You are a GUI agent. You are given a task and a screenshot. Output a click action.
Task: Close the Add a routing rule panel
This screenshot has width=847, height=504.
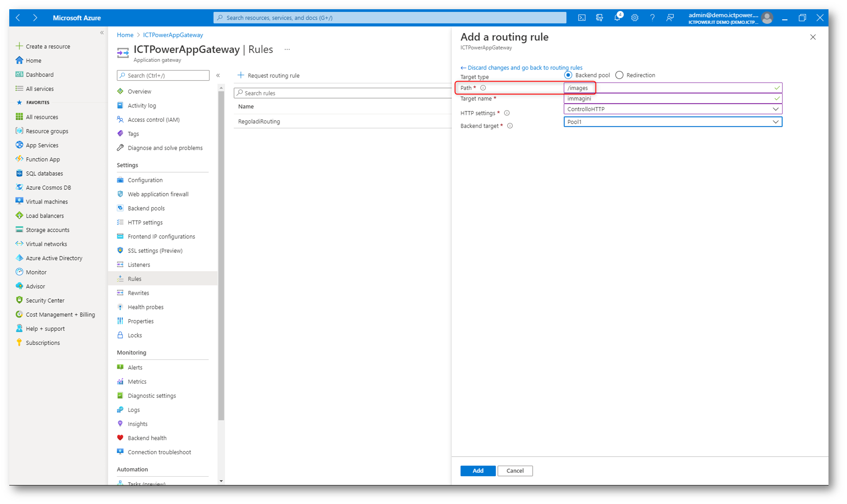(813, 37)
